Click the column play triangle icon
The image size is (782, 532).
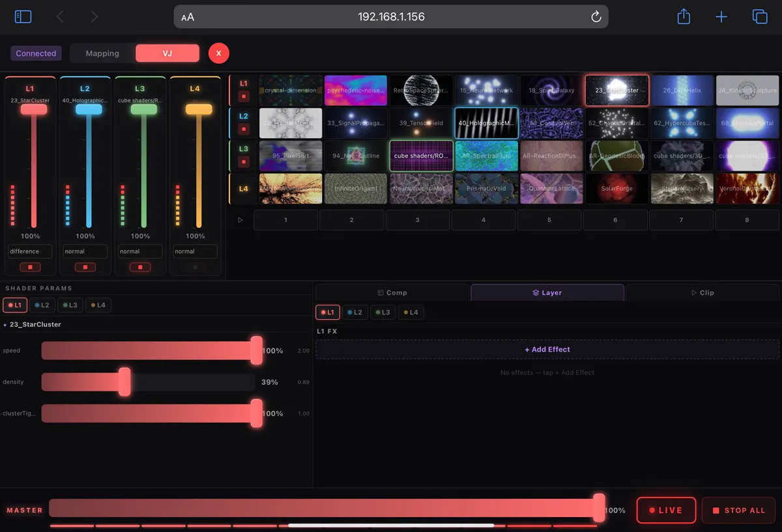240,220
